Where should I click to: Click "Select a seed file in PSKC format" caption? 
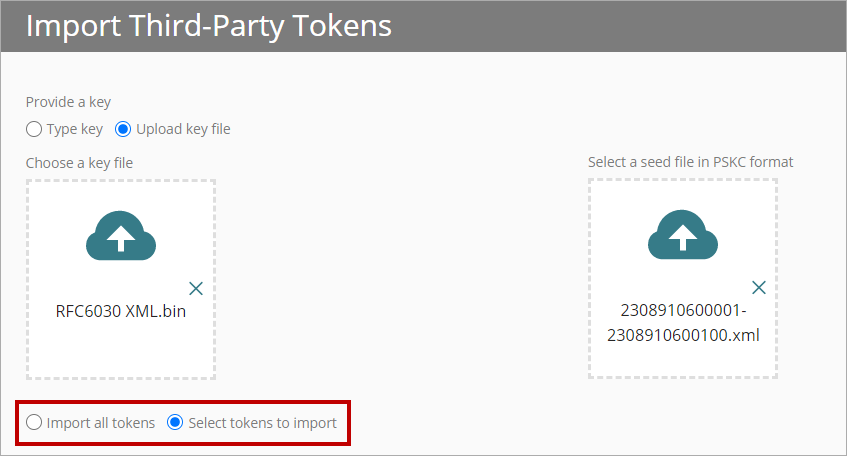691,162
